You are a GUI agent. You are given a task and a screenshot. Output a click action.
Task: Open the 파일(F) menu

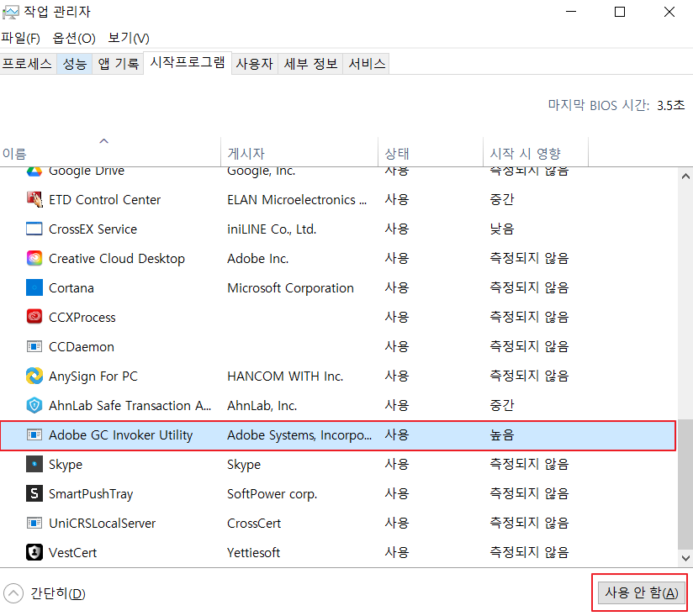(20, 38)
